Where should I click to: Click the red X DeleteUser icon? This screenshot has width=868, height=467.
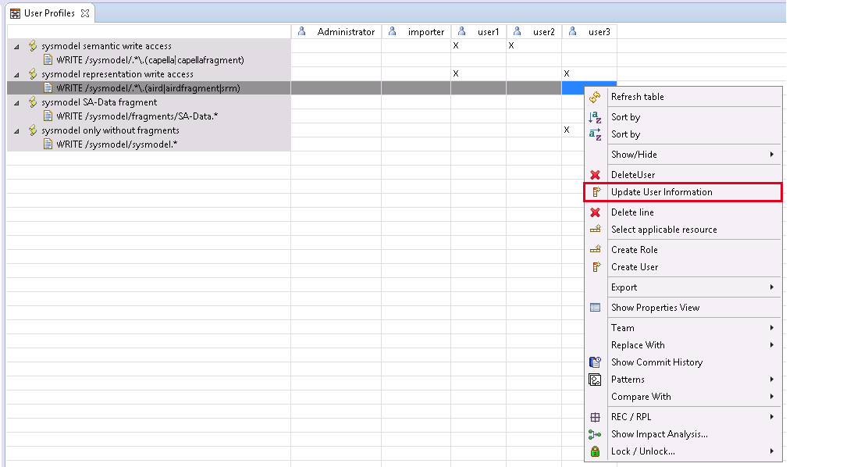coord(595,175)
